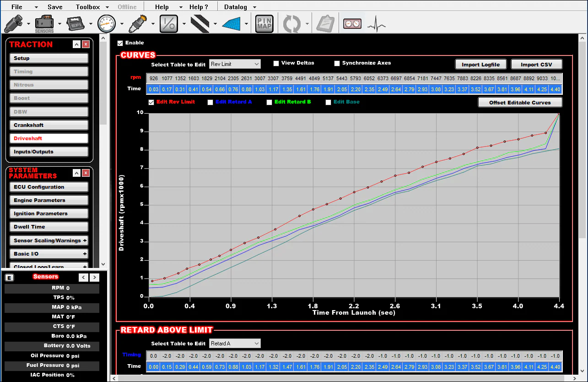Toggle the Edit Retard A checkbox
Image resolution: width=588 pixels, height=382 pixels.
210,102
